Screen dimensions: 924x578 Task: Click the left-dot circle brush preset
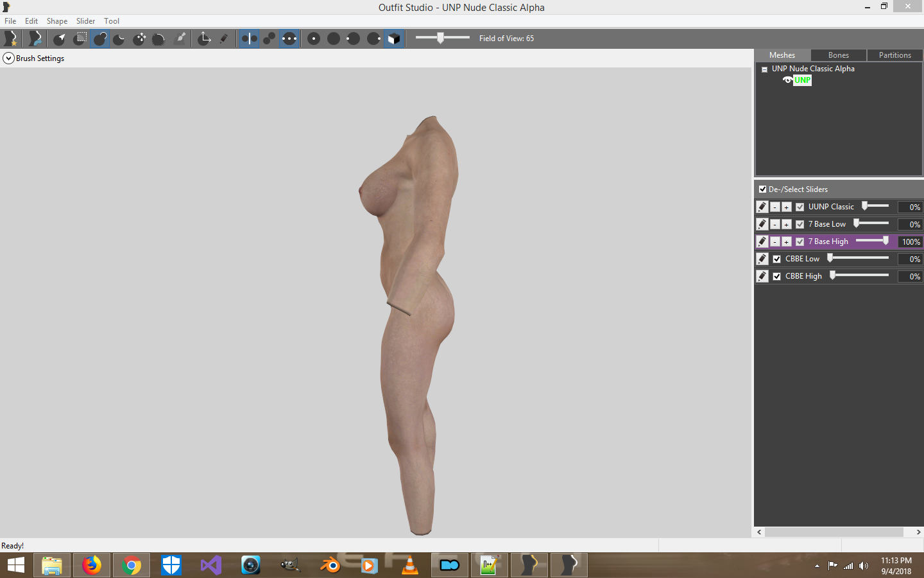tap(354, 39)
